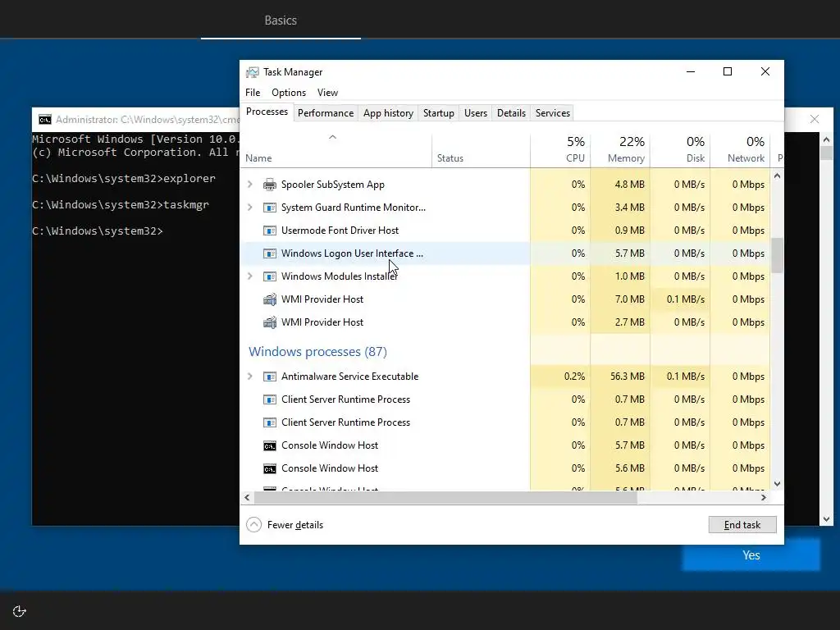The width and height of the screenshot is (840, 630).
Task: Select the Processes tab
Action: (267, 112)
